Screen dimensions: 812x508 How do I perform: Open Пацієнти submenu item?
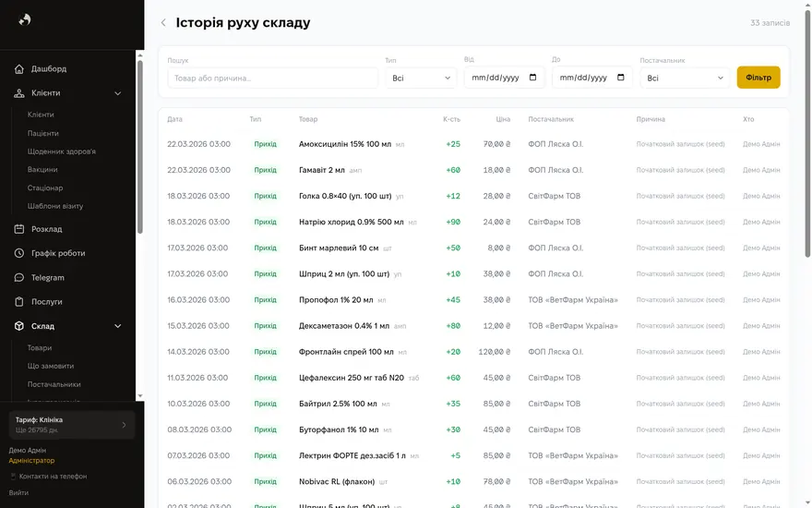[43, 133]
